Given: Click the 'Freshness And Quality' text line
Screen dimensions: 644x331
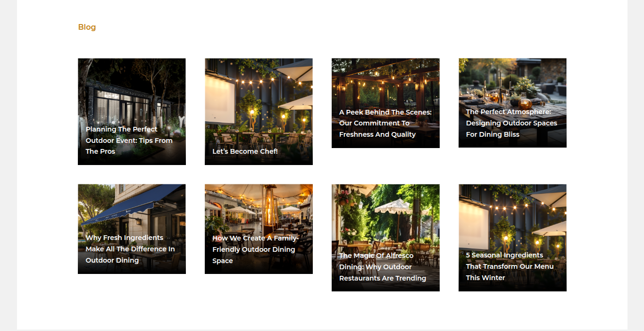Looking at the screenshot, I should [377, 134].
